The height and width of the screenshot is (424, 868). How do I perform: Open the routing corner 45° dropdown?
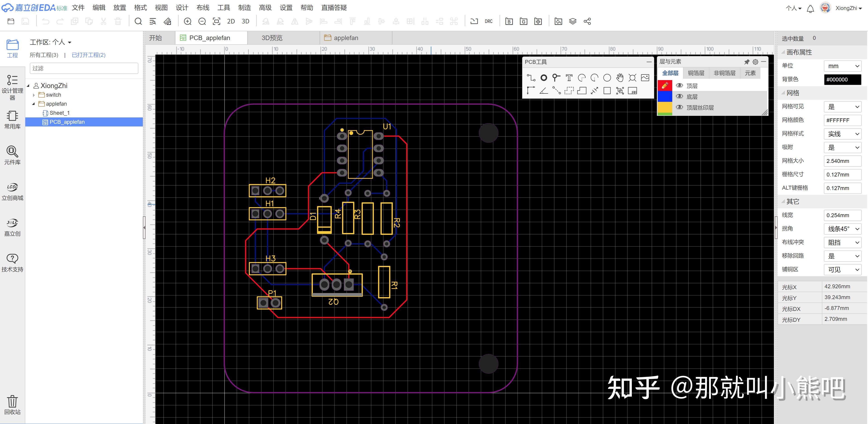pos(842,229)
